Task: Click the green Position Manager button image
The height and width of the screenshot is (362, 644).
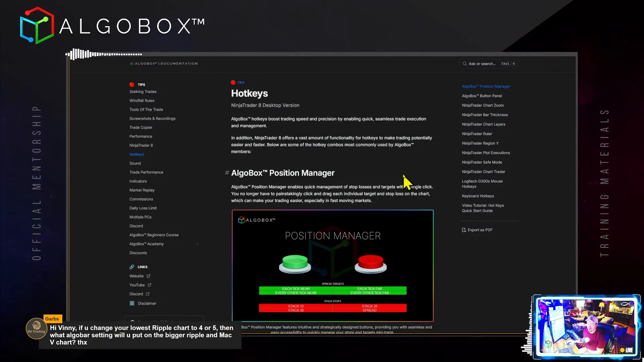Action: (x=295, y=264)
